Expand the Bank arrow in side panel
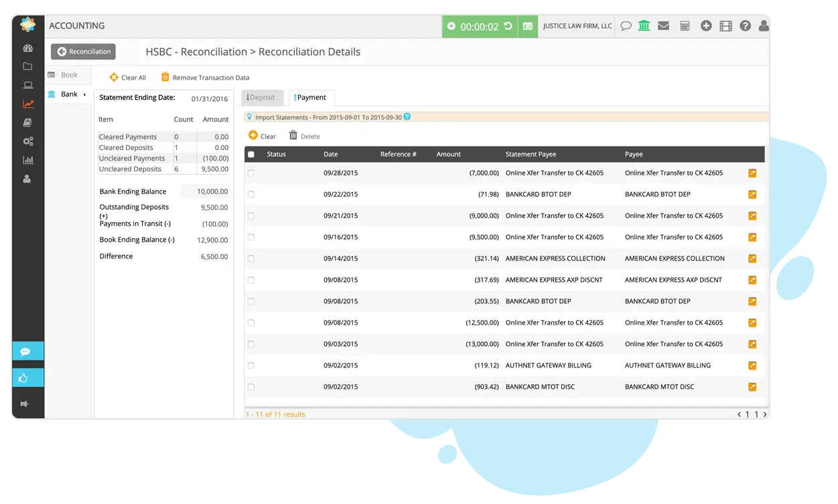The width and height of the screenshot is (838, 504). pyautogui.click(x=85, y=94)
